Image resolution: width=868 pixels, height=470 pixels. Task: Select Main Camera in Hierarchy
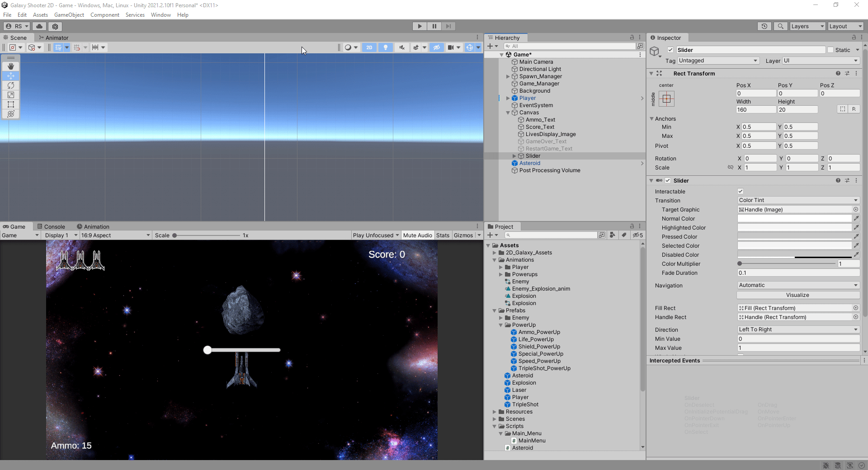(x=536, y=62)
